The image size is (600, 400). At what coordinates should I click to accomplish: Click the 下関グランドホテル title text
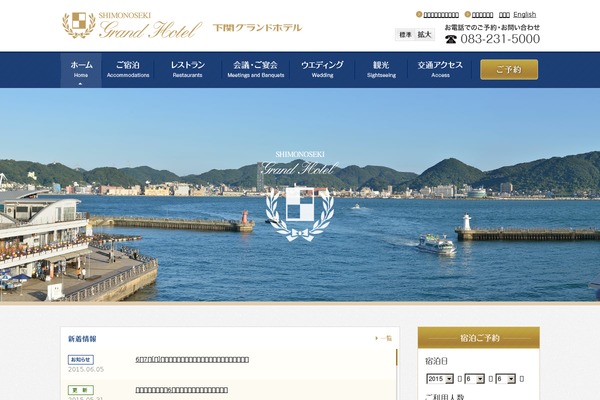coord(257,28)
